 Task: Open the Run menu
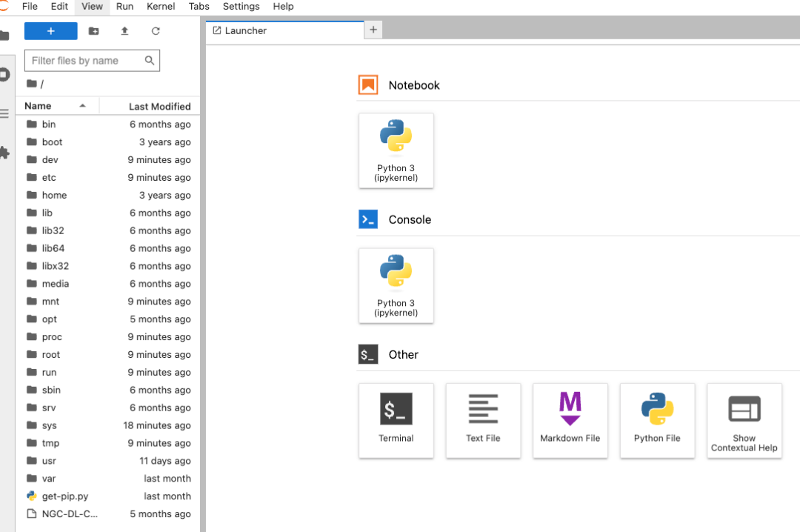(124, 7)
